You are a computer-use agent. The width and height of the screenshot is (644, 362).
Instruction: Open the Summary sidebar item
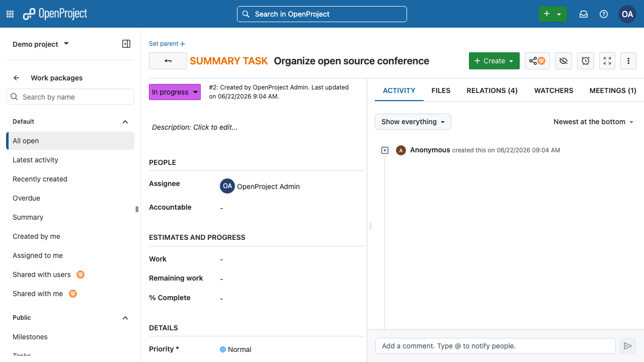click(x=70, y=217)
